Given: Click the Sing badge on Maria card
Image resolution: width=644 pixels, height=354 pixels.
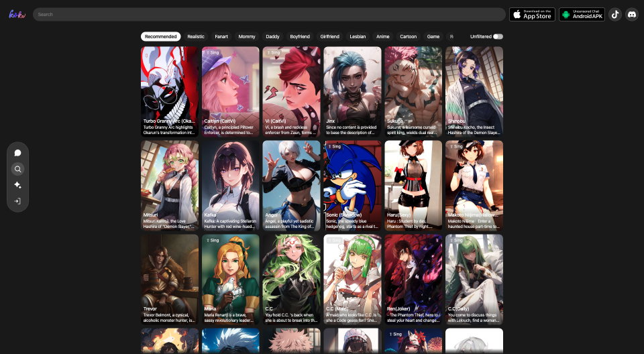Looking at the screenshot, I should 213,240.
